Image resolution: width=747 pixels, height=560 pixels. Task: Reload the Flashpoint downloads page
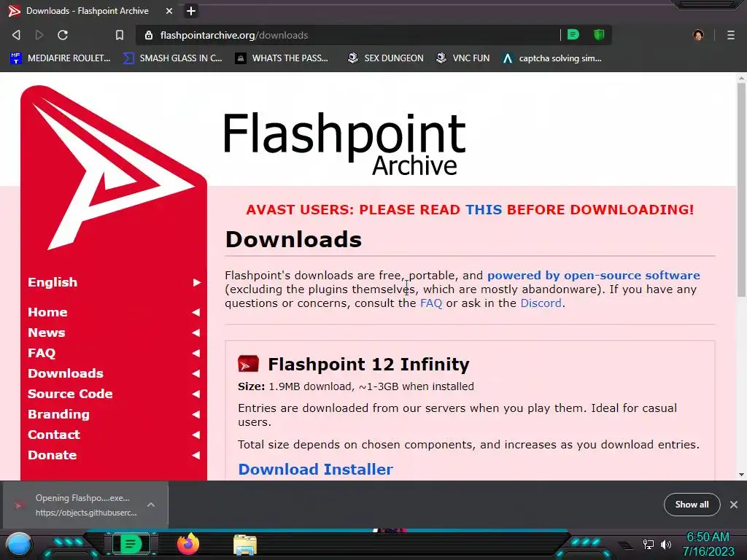tap(63, 35)
